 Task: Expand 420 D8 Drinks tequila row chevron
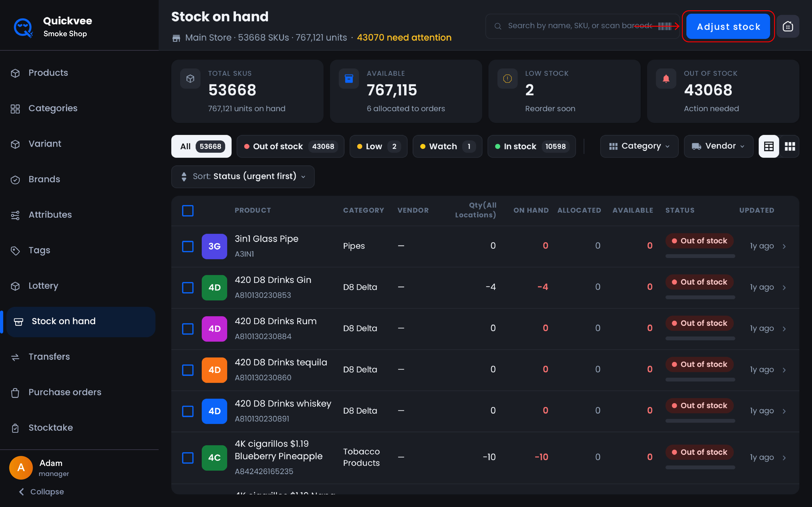(784, 370)
